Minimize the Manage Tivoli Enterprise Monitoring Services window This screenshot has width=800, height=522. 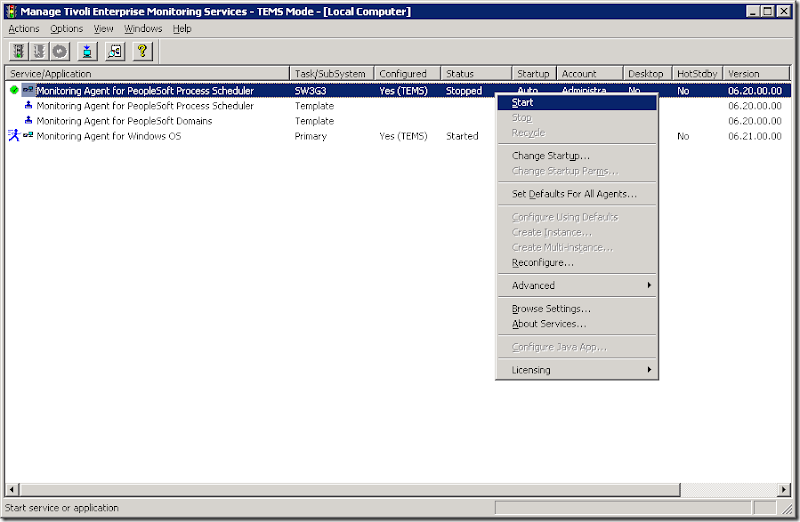[x=753, y=11]
